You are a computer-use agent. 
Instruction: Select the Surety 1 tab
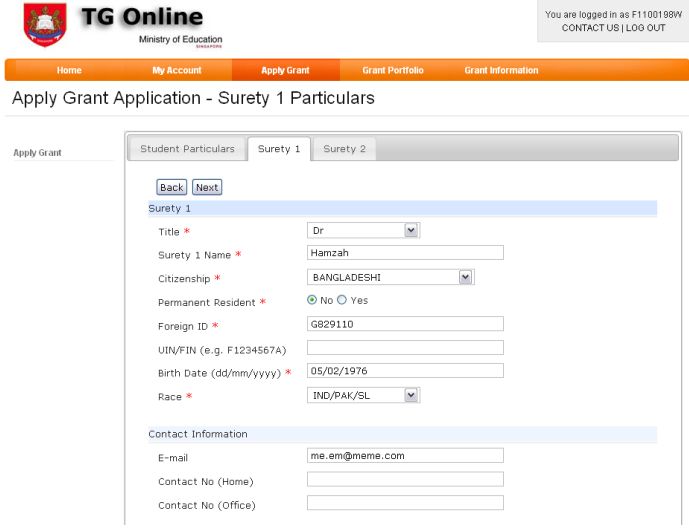(x=279, y=149)
